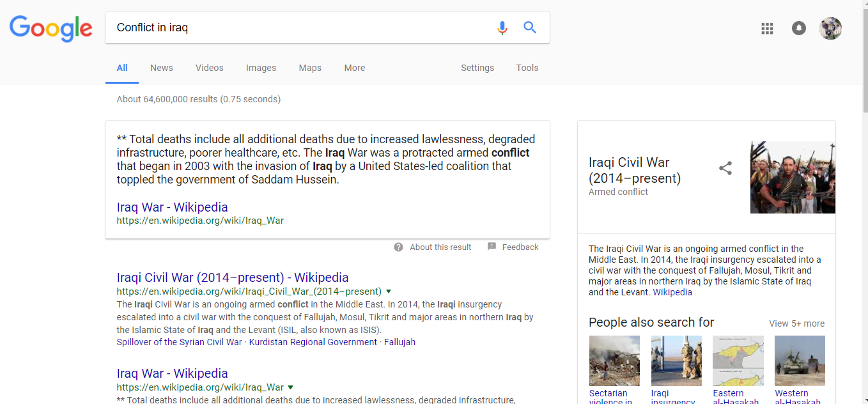Open search Settings menu
Screen dimensions: 868x404
click(477, 68)
